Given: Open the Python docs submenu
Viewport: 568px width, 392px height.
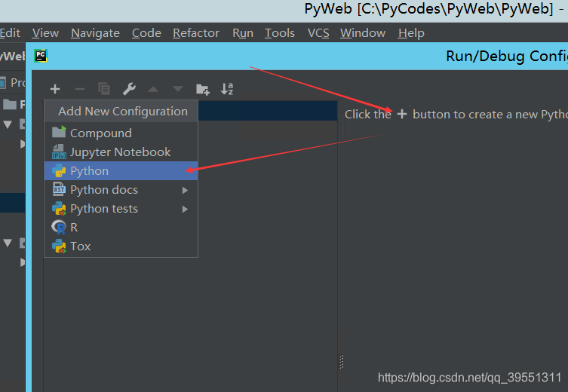Looking at the screenshot, I should coord(121,190).
